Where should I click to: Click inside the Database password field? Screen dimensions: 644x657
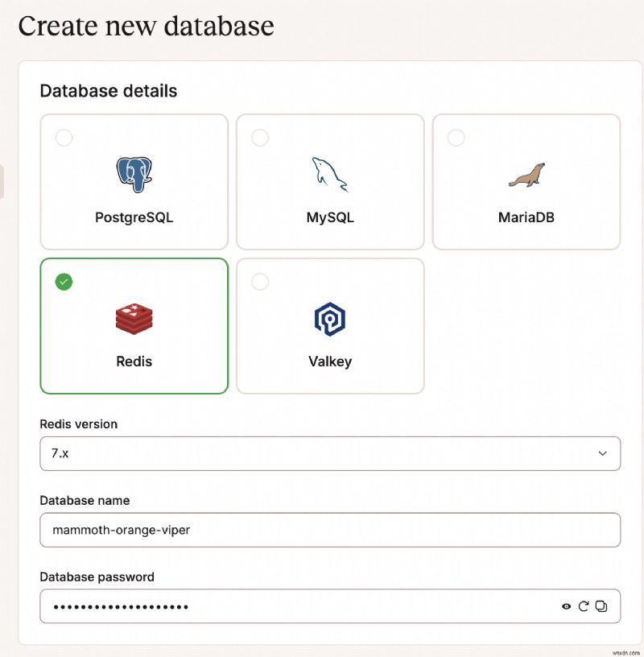[330, 606]
